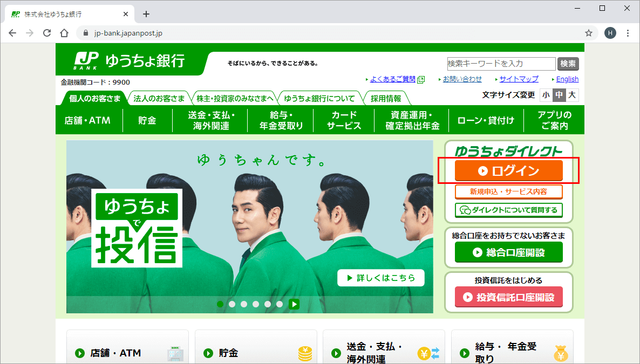
Task: Select the sixth carousel dot
Action: [x=280, y=304]
